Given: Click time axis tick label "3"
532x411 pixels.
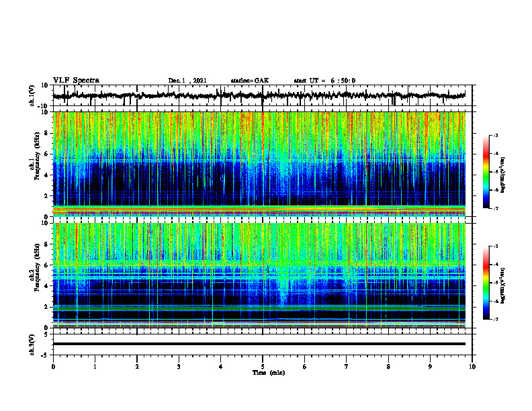Looking at the screenshot, I should click(179, 367).
